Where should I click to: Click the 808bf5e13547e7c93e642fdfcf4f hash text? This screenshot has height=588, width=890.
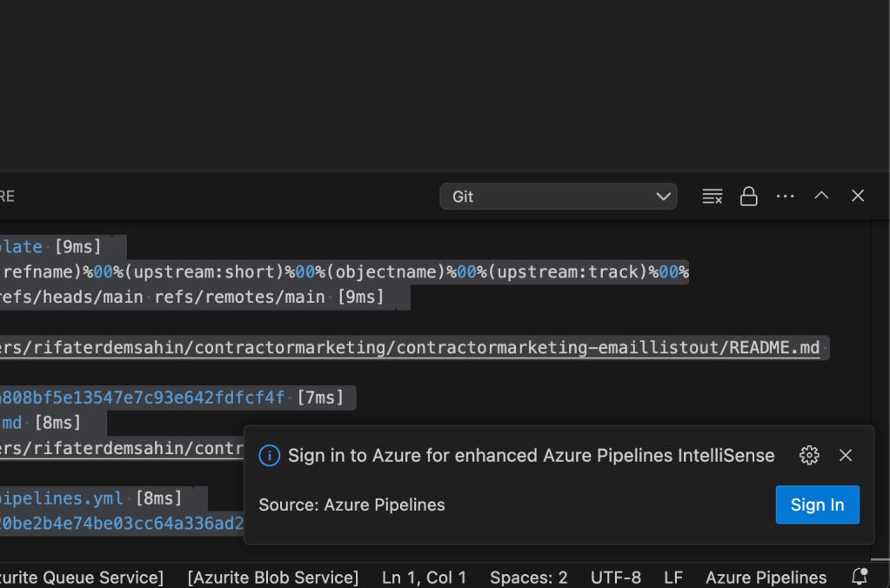[x=142, y=398]
